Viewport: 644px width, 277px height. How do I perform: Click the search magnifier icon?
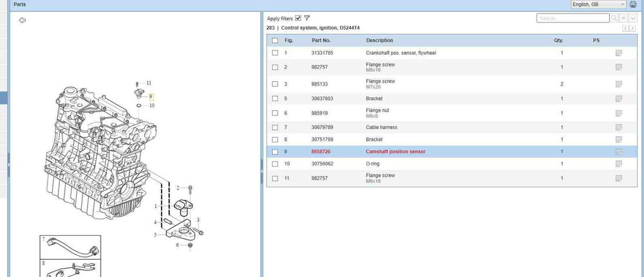(614, 19)
